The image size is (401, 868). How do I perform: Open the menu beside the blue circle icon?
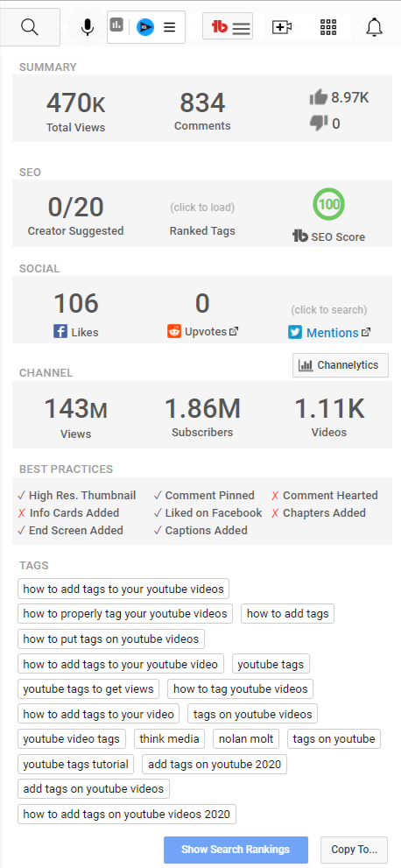pos(170,26)
